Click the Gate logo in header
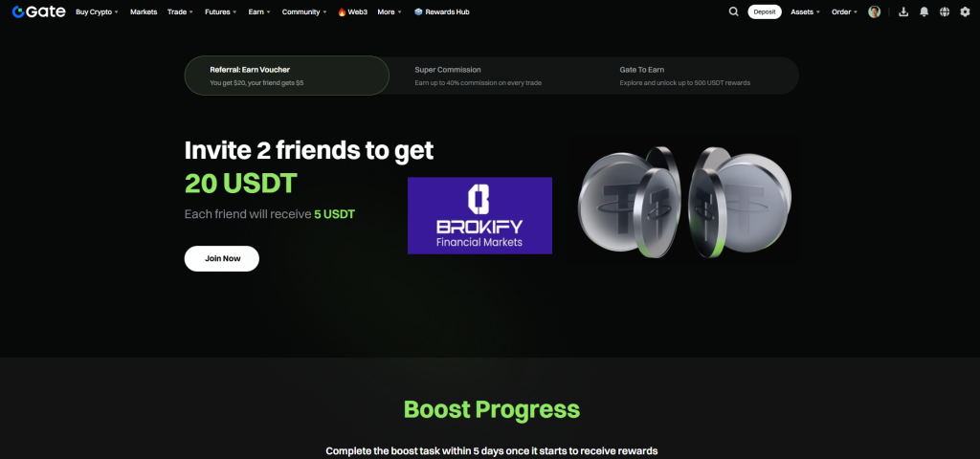980x459 pixels. (x=38, y=11)
